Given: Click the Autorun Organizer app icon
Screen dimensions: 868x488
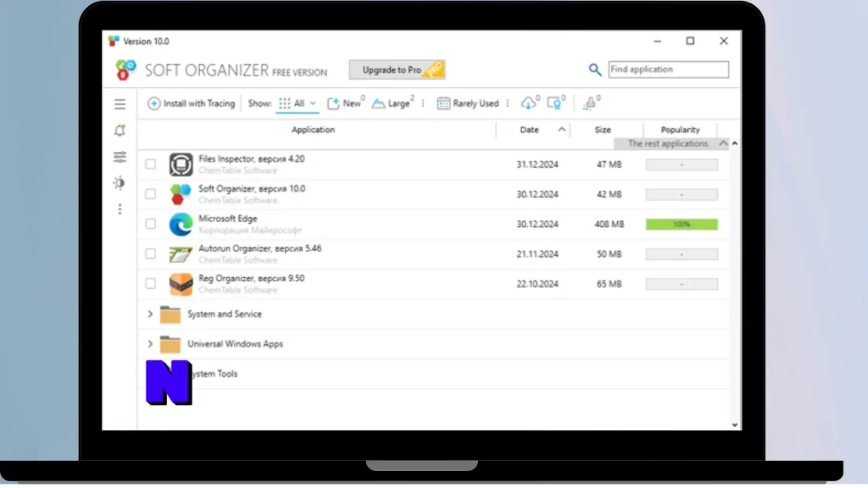Looking at the screenshot, I should click(181, 254).
